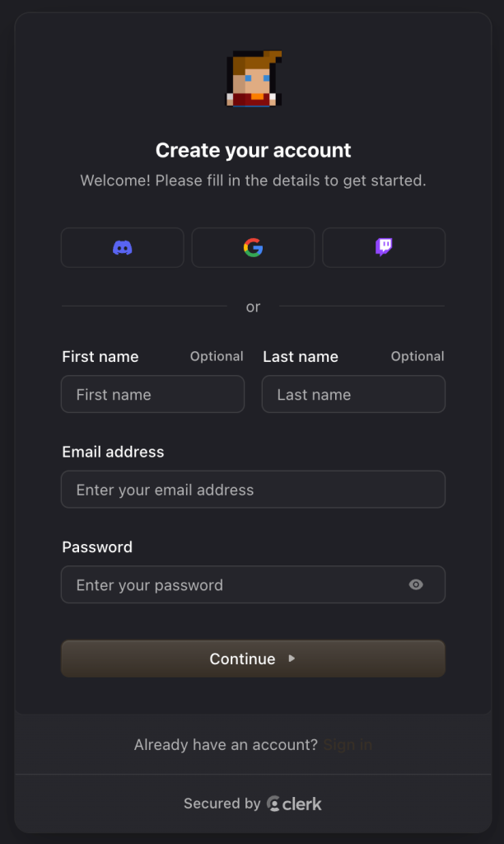Click the Password label above the field
Image resolution: width=504 pixels, height=844 pixels.
[97, 547]
